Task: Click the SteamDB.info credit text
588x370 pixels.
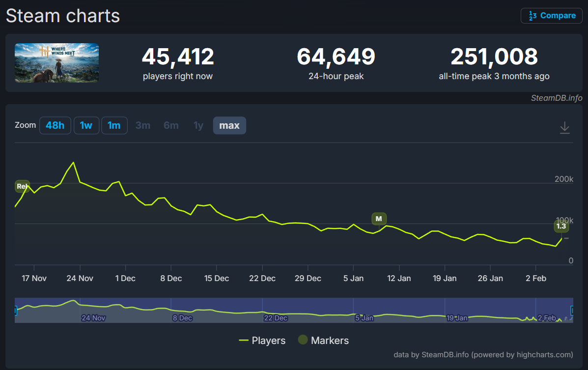Action: coord(557,98)
